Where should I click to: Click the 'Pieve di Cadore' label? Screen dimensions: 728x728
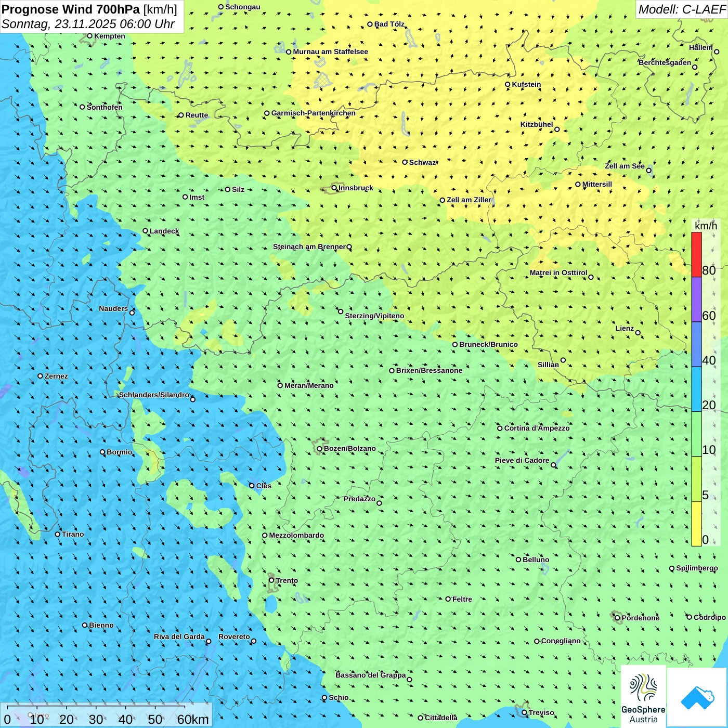coord(522,460)
